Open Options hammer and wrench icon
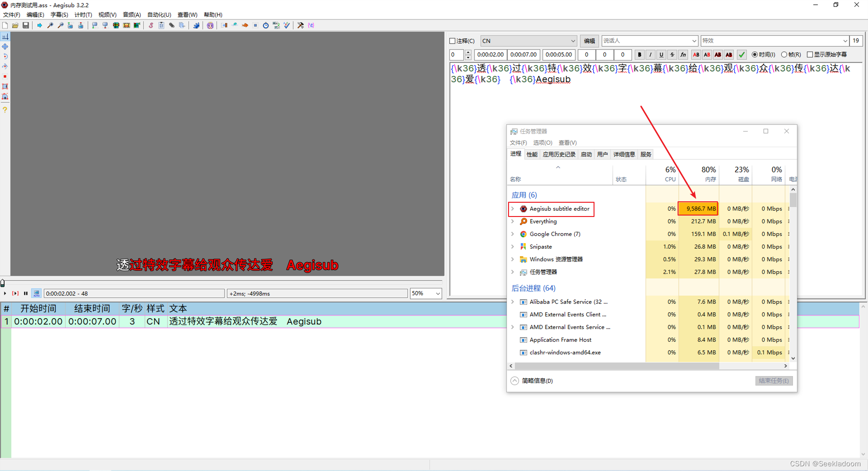Image resolution: width=868 pixels, height=471 pixels. point(301,25)
